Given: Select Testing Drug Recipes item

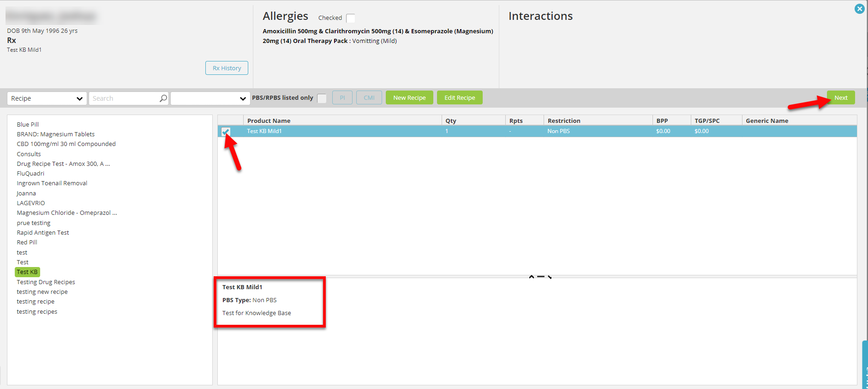Looking at the screenshot, I should [x=46, y=282].
